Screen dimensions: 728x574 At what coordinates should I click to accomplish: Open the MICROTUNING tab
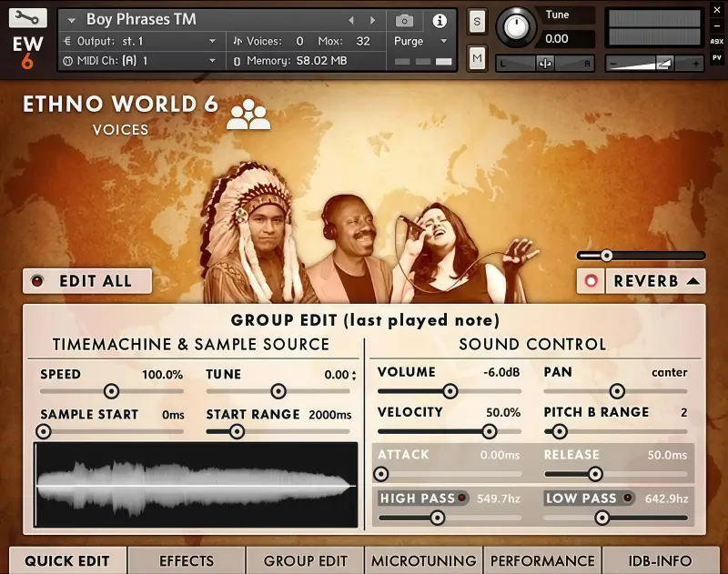tap(424, 560)
